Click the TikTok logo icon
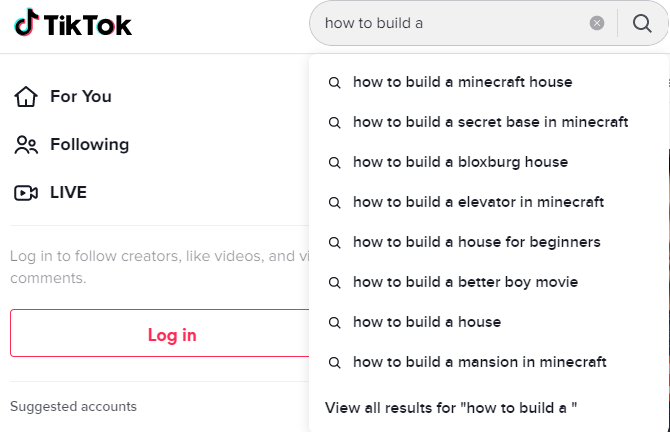Viewport: 670px width, 432px height. pyautogui.click(x=26, y=23)
